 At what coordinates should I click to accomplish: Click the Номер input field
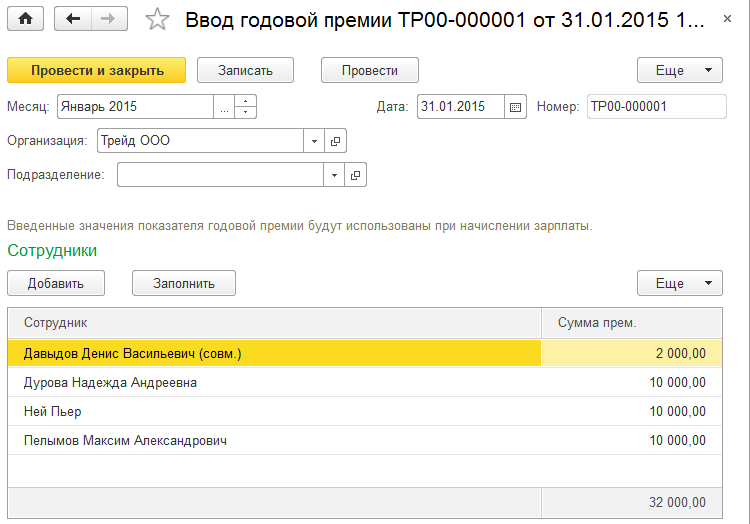656,106
